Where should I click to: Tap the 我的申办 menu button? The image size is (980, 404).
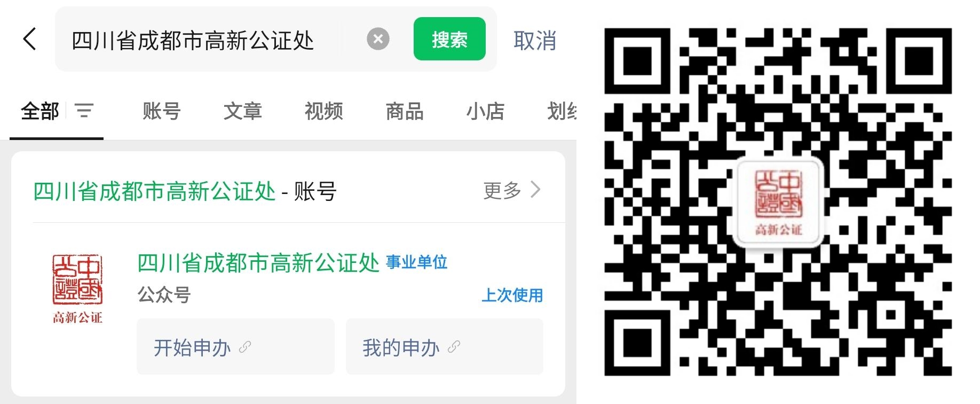click(x=444, y=347)
